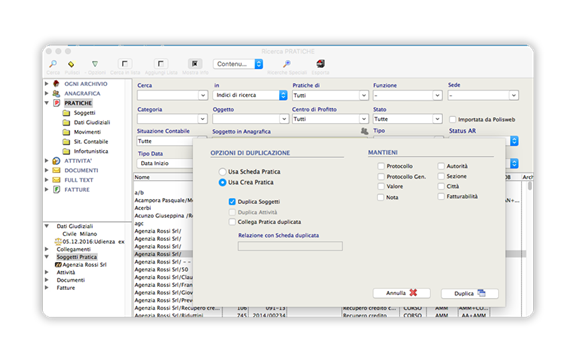Check the Protocollo checkbox under Mantieni
The width and height of the screenshot is (576, 362).
coord(381,166)
